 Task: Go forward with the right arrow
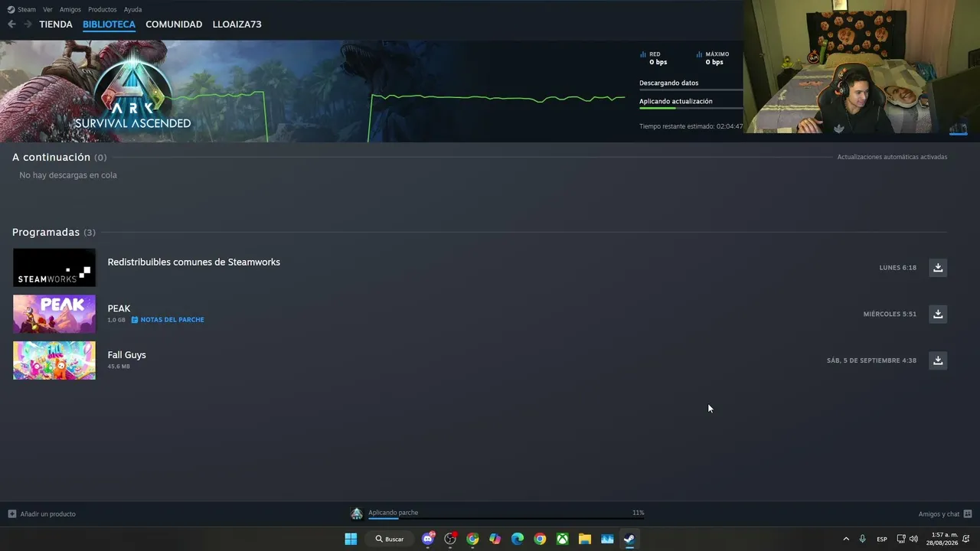click(28, 24)
